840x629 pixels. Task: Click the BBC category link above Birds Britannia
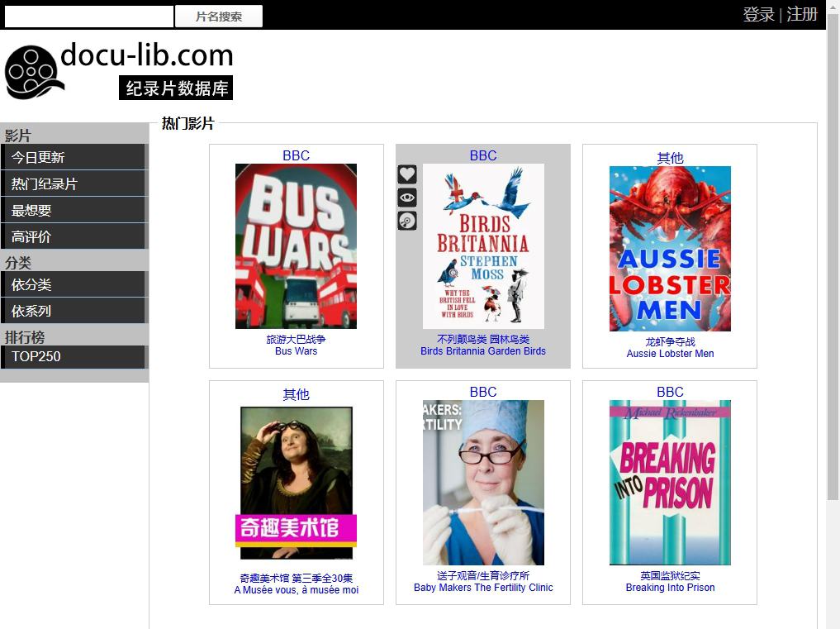(483, 155)
